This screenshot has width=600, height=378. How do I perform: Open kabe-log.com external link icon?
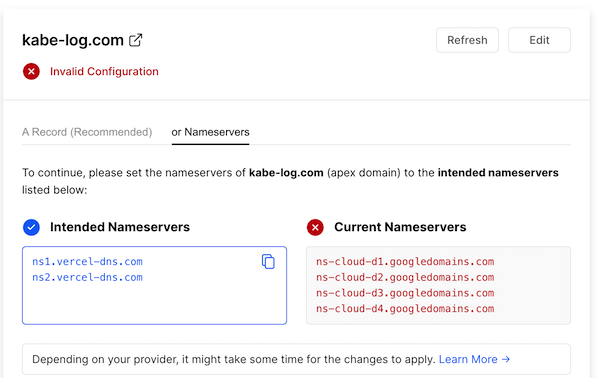(x=135, y=40)
